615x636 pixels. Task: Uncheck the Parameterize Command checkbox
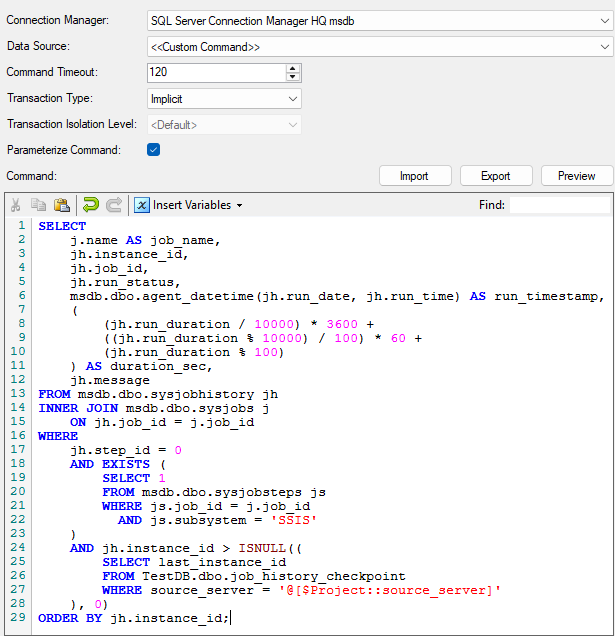coord(153,150)
